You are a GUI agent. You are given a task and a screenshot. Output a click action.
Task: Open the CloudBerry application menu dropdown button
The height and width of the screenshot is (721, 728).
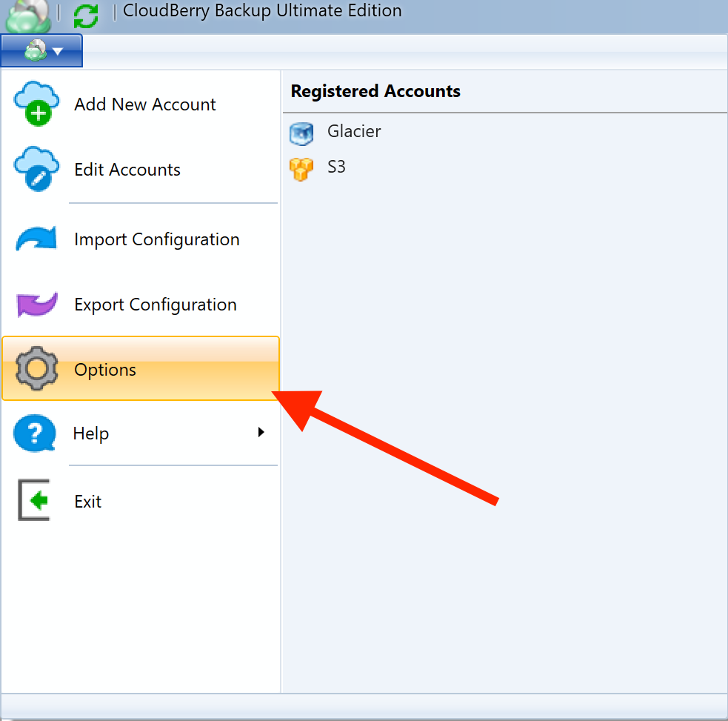pos(41,50)
